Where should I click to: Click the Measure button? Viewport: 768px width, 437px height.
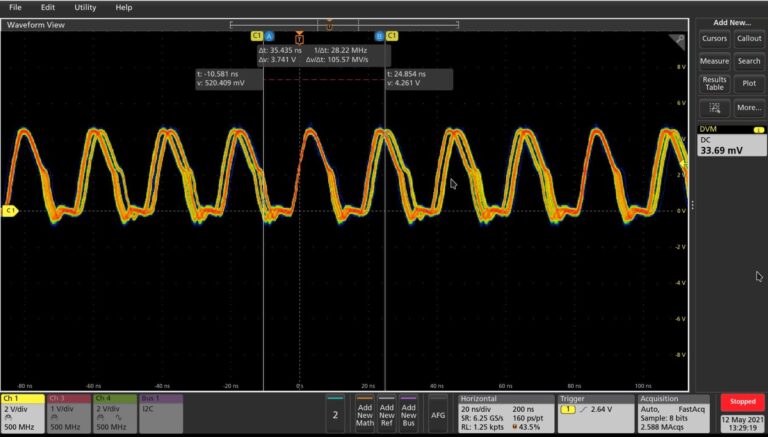(x=714, y=61)
